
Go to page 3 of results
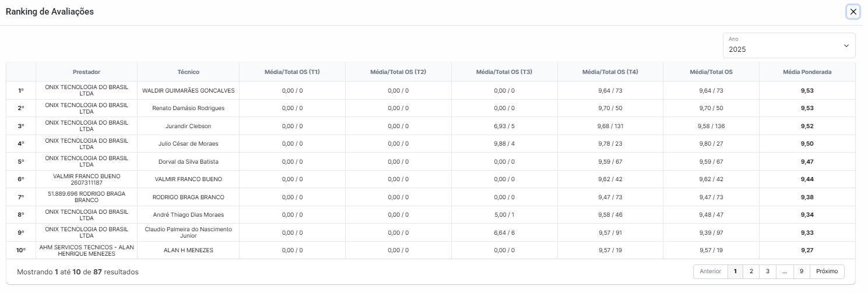point(768,271)
